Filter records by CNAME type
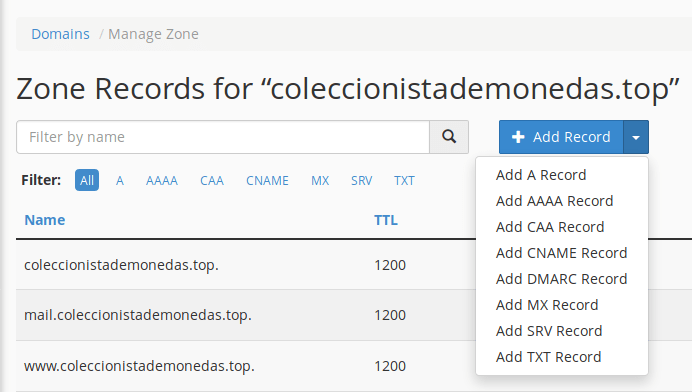 click(x=267, y=181)
